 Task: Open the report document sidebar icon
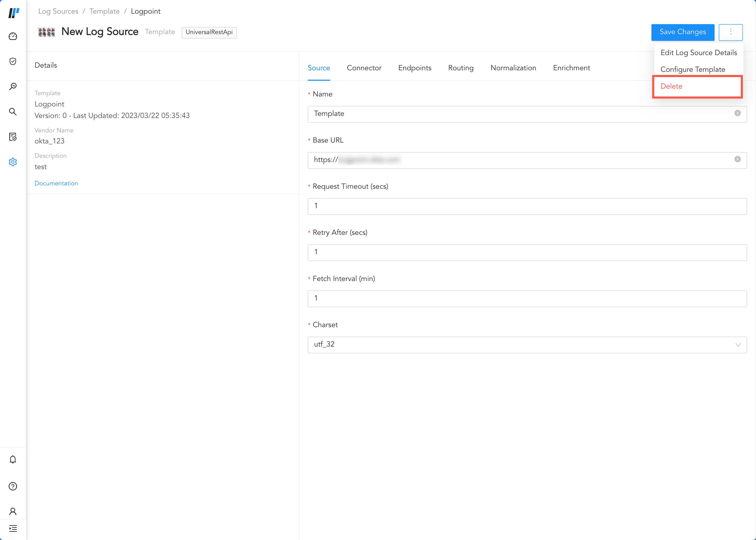pos(13,137)
